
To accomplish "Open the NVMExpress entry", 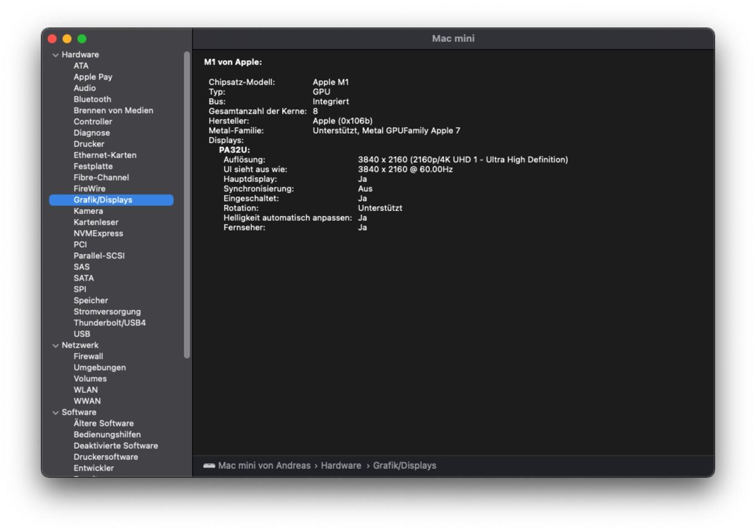I will pos(98,233).
